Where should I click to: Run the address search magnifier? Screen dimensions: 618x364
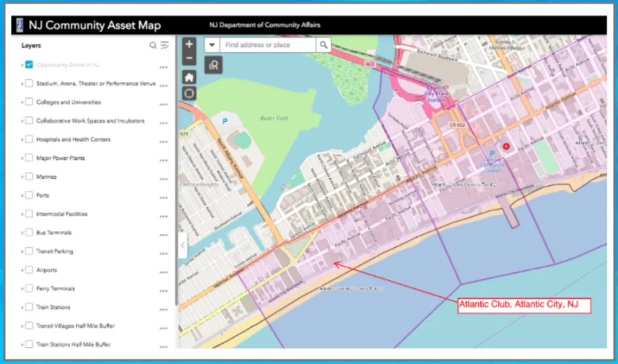point(324,45)
